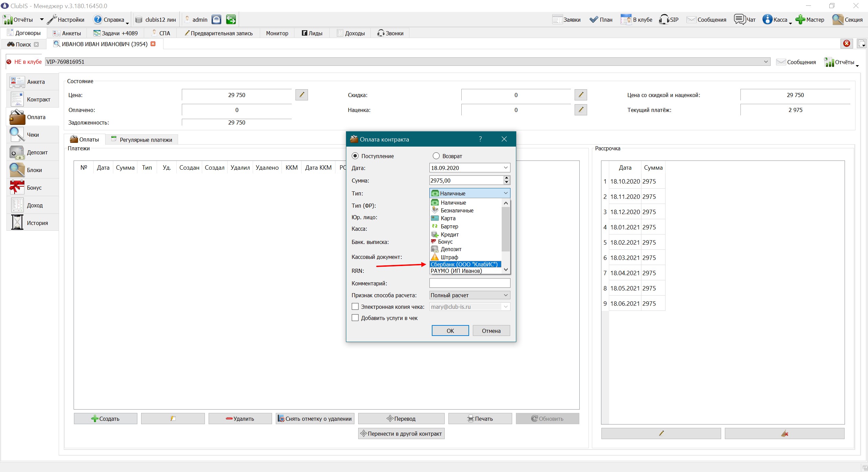Click the Комментарий input field
This screenshot has height=472, width=868.
click(x=470, y=283)
